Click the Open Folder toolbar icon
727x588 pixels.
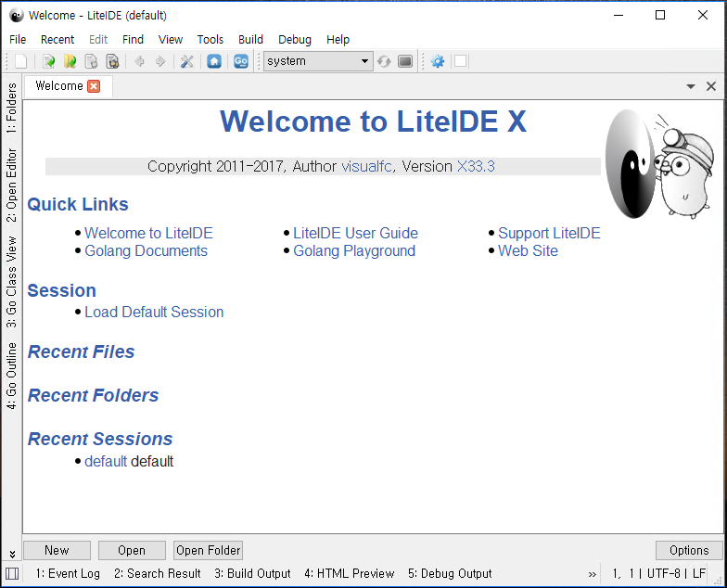pyautogui.click(x=70, y=61)
